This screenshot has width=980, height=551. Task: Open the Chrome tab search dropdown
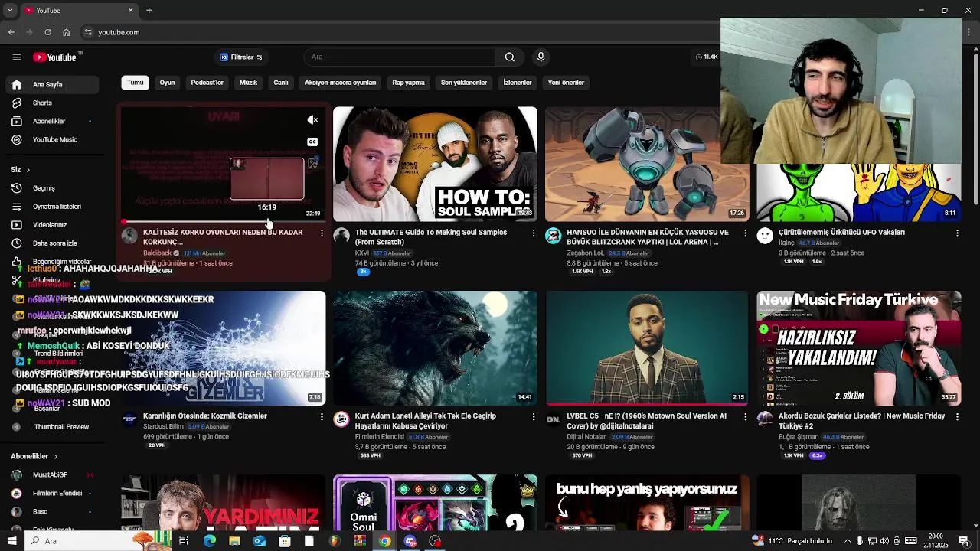(x=10, y=10)
